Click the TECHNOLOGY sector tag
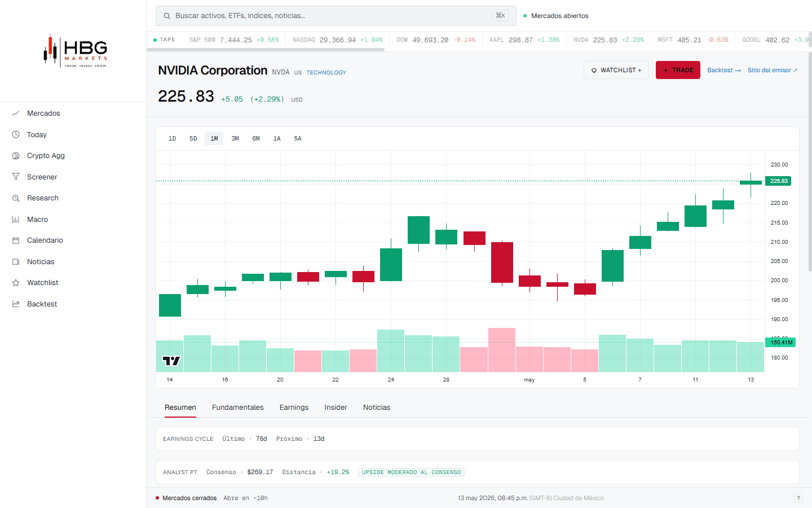 326,73
